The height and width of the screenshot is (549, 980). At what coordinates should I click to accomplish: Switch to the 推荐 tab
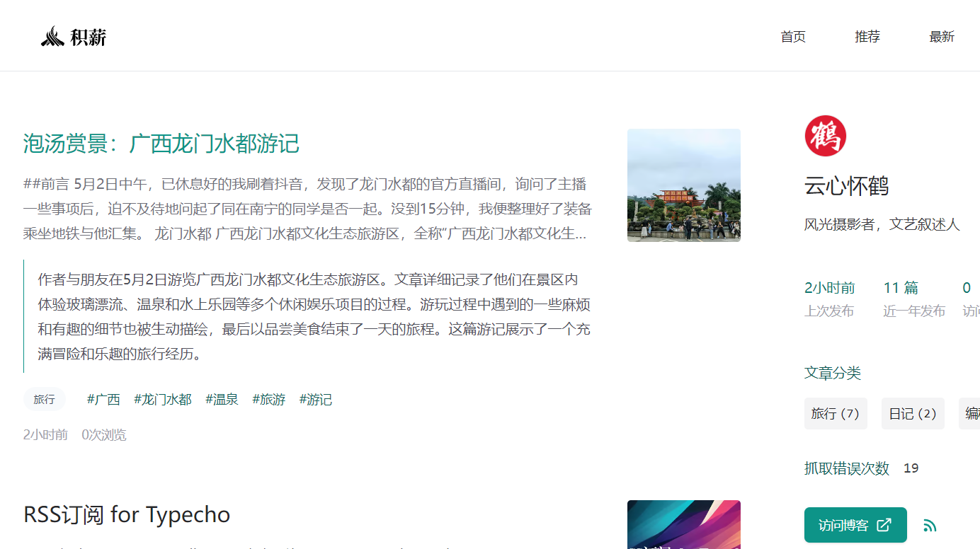click(867, 36)
